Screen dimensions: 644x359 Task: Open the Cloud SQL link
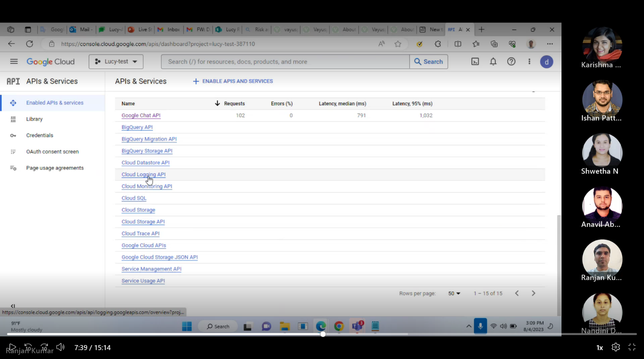pyautogui.click(x=134, y=198)
